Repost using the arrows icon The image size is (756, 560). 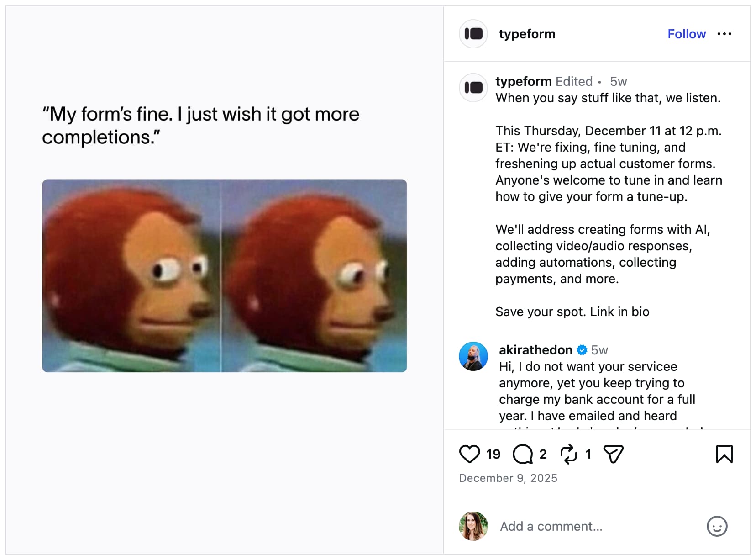[x=569, y=454]
